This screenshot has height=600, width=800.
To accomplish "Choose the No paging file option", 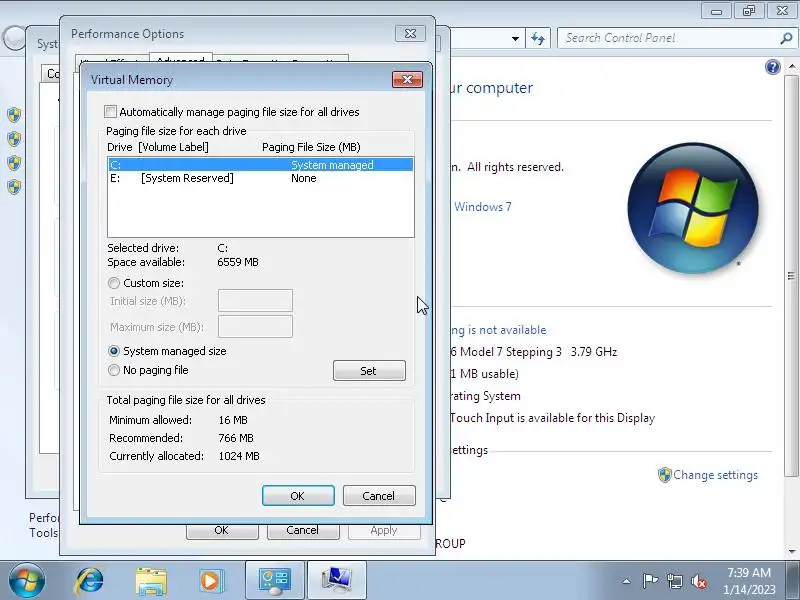I will click(x=114, y=370).
